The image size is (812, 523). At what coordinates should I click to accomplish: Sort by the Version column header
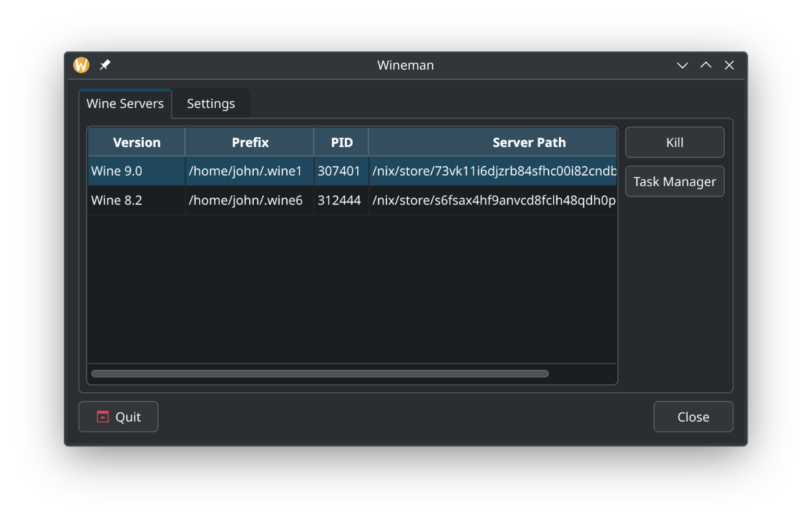[137, 142]
